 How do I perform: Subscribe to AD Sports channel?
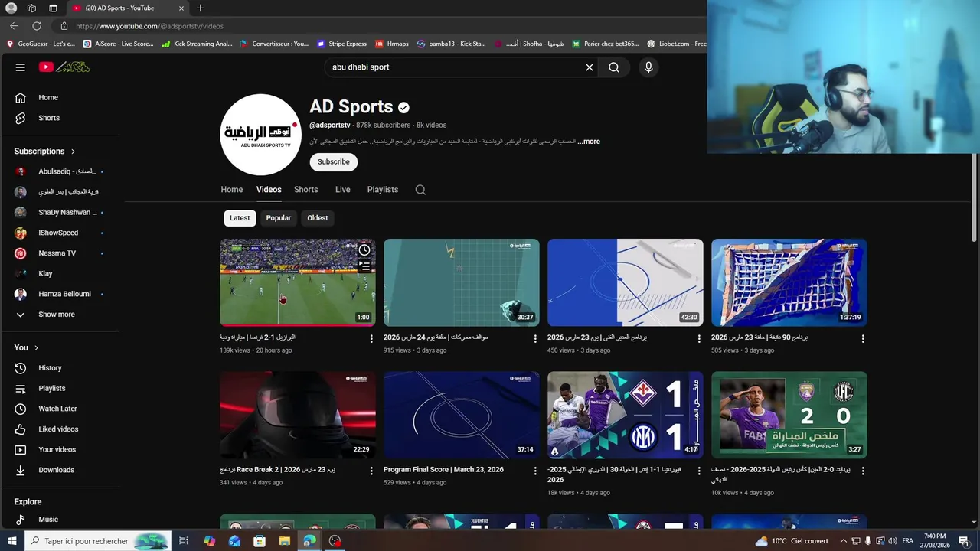coord(334,162)
